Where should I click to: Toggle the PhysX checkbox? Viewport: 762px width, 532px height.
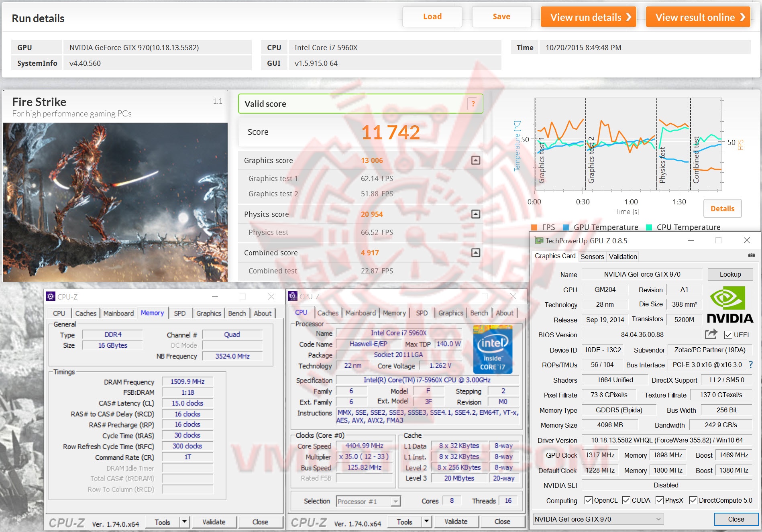(x=660, y=500)
